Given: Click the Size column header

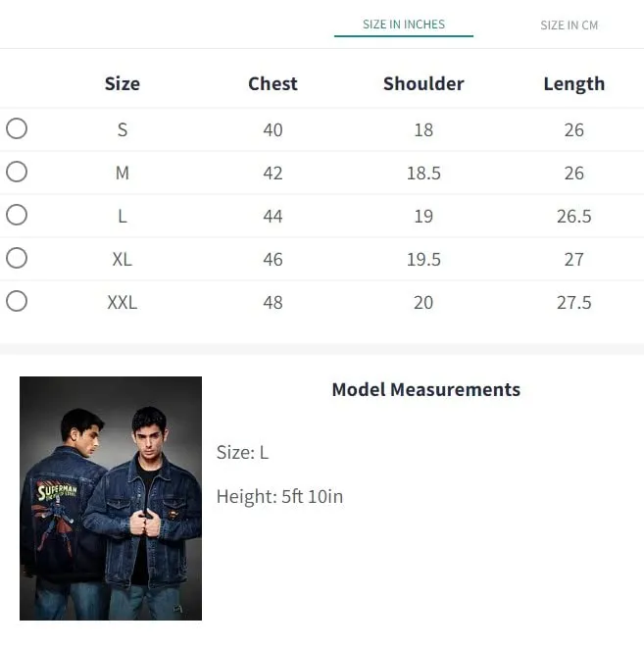Looking at the screenshot, I should pyautogui.click(x=123, y=83).
